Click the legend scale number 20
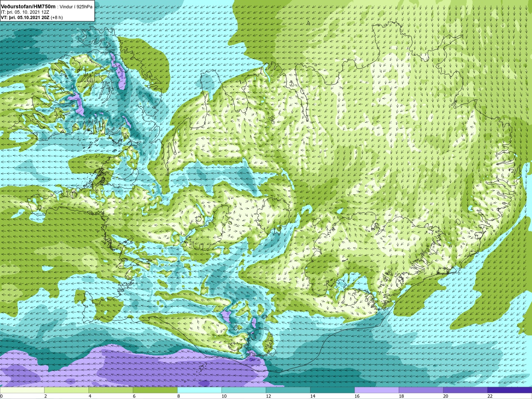 click(446, 396)
